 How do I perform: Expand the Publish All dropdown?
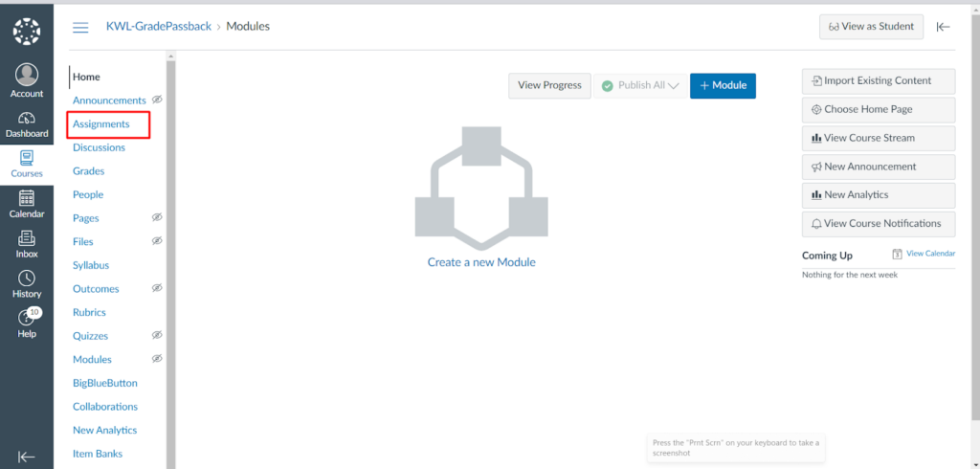coord(673,85)
